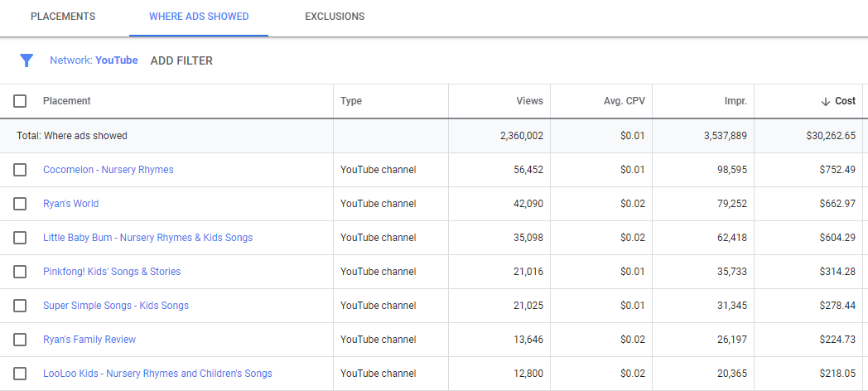Click Cocomelon impressions 98,595
The width and height of the screenshot is (868, 391).
pyautogui.click(x=732, y=170)
